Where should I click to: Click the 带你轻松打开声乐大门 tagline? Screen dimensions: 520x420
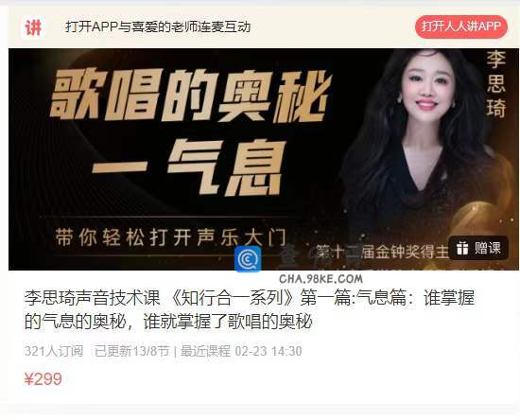170,236
